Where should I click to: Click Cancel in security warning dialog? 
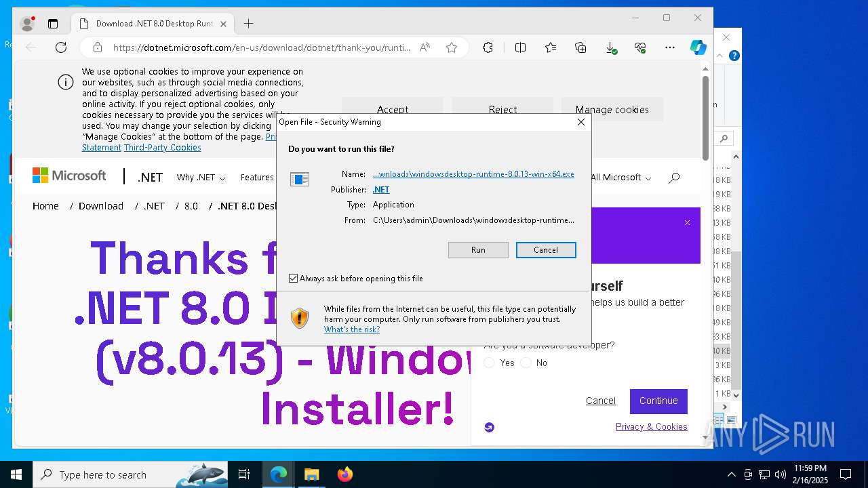coord(546,250)
